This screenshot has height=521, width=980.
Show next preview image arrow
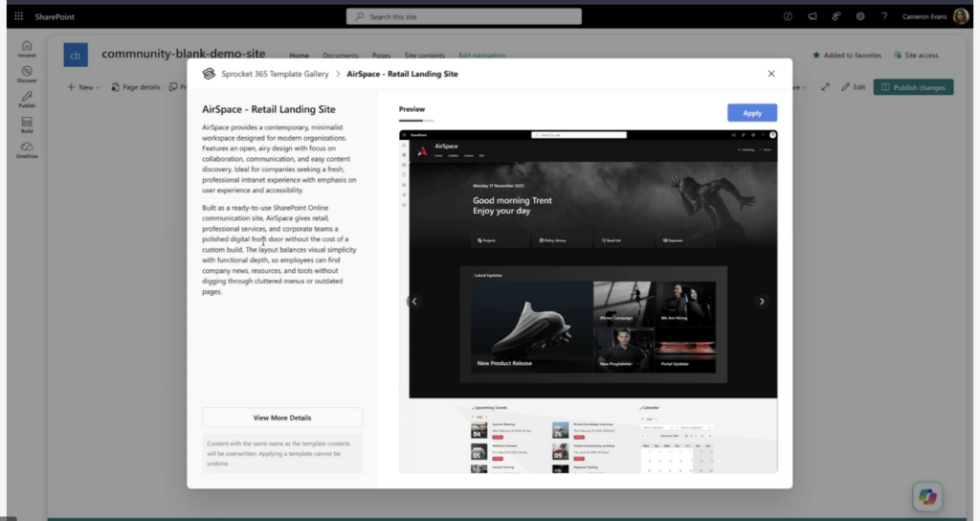pyautogui.click(x=761, y=302)
